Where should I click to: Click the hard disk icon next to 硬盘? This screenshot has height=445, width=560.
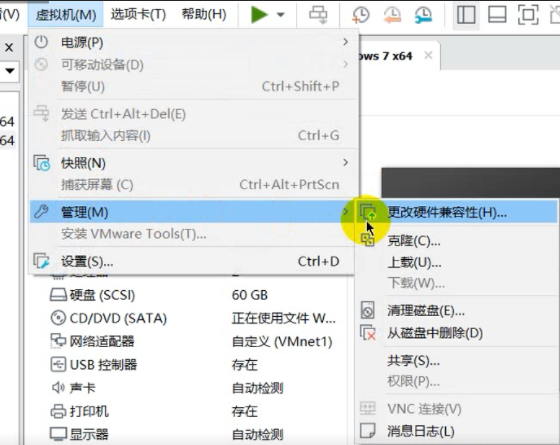click(x=58, y=295)
